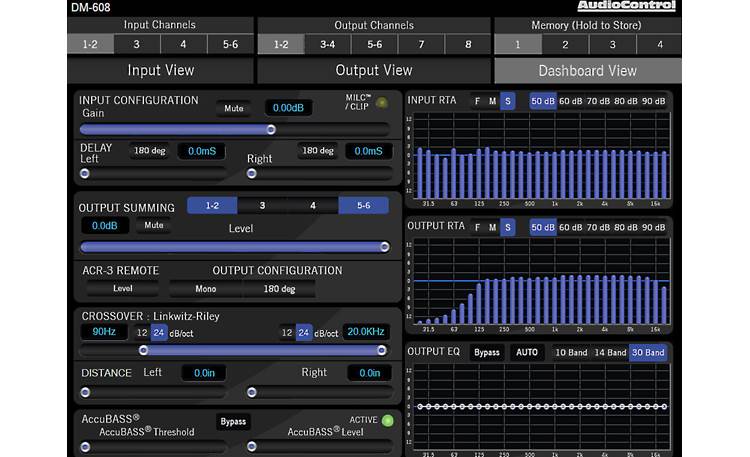Click the input Gain slider handle
Image resolution: width=750 pixels, height=457 pixels.
271,129
